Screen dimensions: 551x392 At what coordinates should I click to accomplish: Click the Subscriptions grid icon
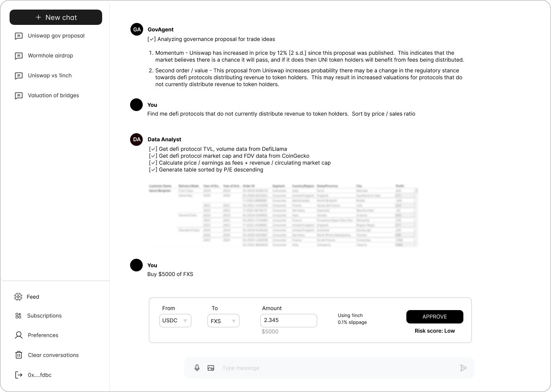coord(18,315)
